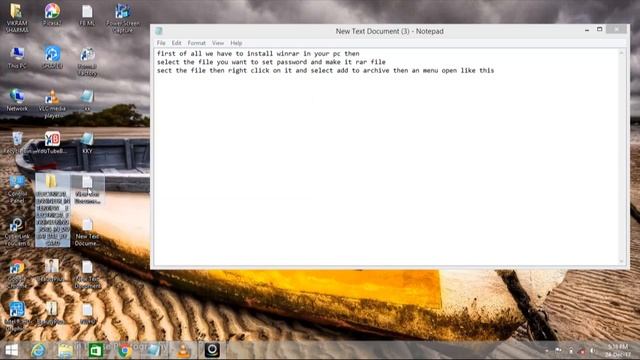Switch to Notepad on the taskbar

154,350
